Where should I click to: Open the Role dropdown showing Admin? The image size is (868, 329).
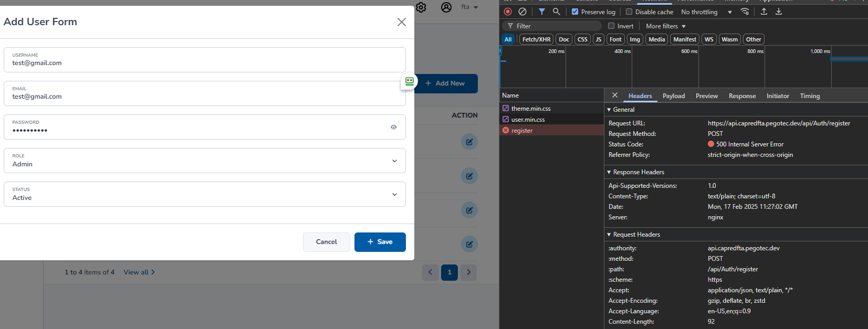pos(205,161)
